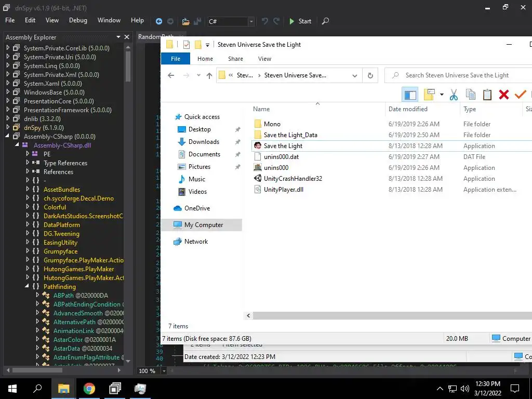Open the address bar history dropdown

354,75
